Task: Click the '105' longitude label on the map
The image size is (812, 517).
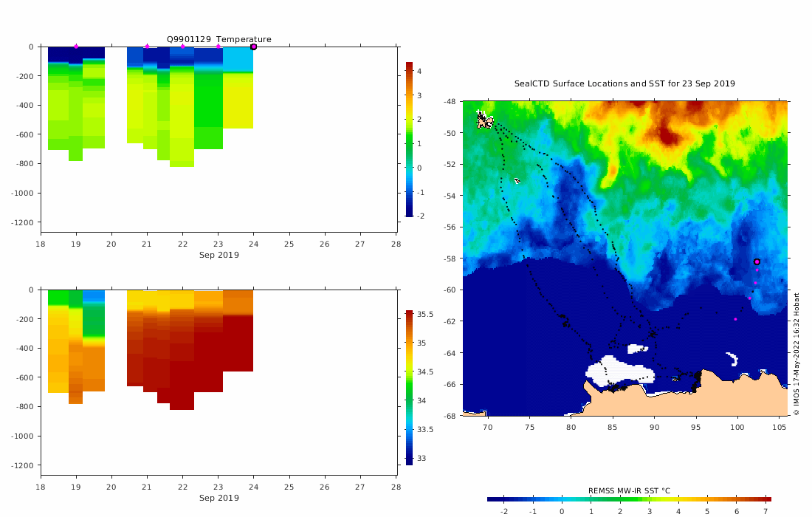Action: (780, 428)
